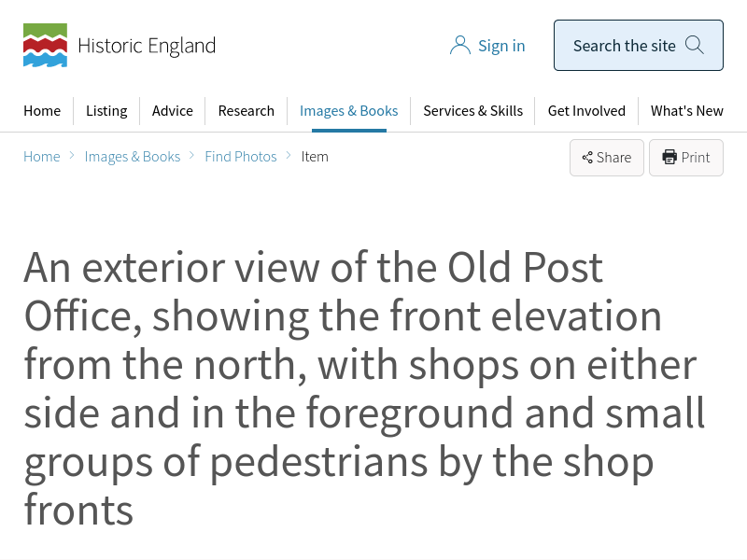Select the Images & Books tab

tap(349, 110)
